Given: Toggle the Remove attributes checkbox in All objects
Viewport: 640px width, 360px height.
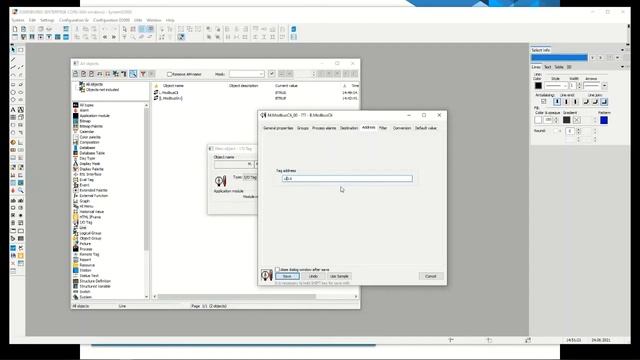Looking at the screenshot, I should [169, 74].
